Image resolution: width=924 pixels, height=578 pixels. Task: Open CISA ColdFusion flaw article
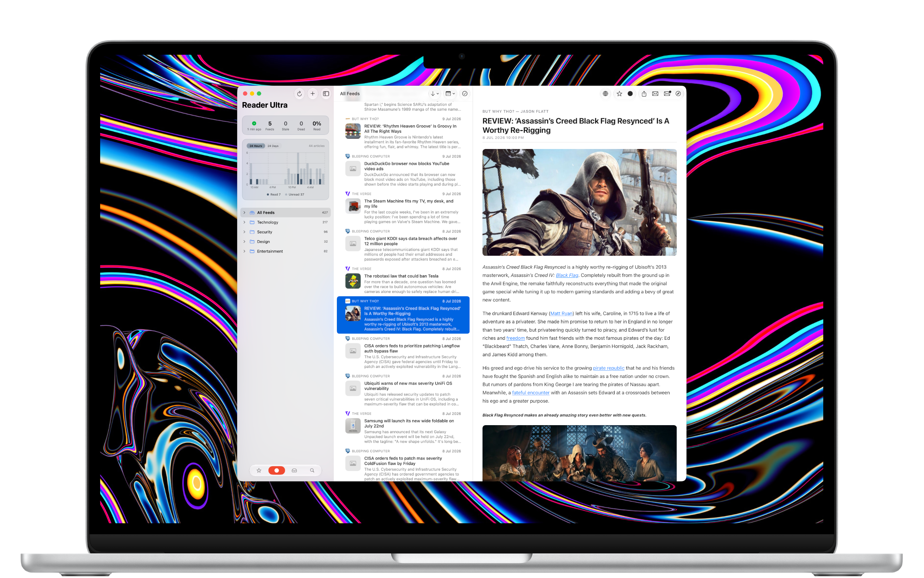pos(403,464)
